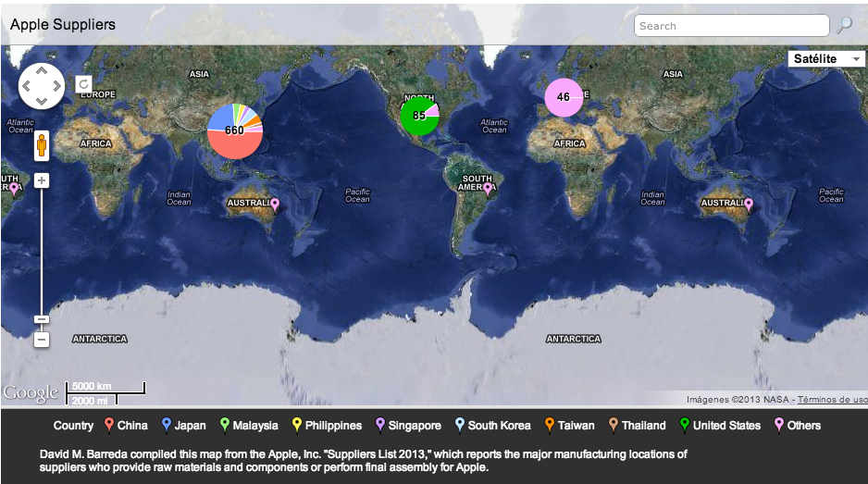Click the Country legend label
868x484 pixels.
(73, 426)
